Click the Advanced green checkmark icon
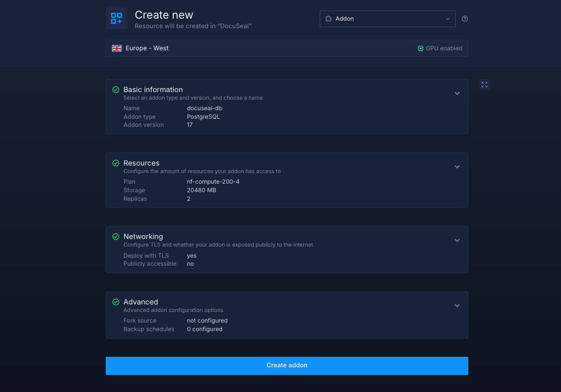 (x=116, y=302)
